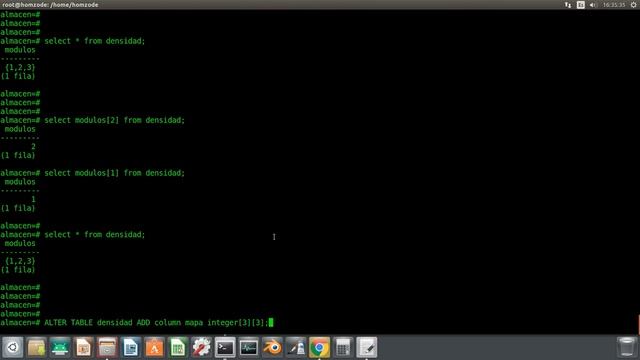Viewport: 640px width, 360px height.
Task: Open the Trash in the dock
Action: (627, 347)
